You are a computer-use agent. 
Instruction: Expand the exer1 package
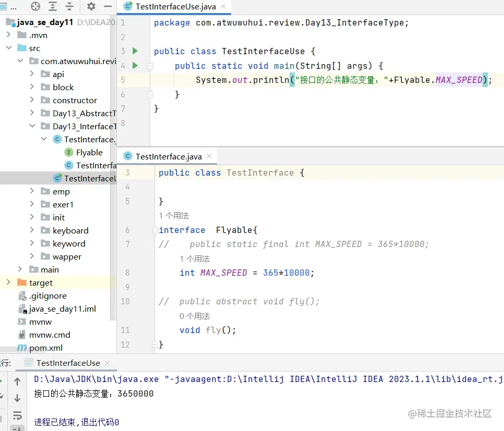(x=32, y=204)
